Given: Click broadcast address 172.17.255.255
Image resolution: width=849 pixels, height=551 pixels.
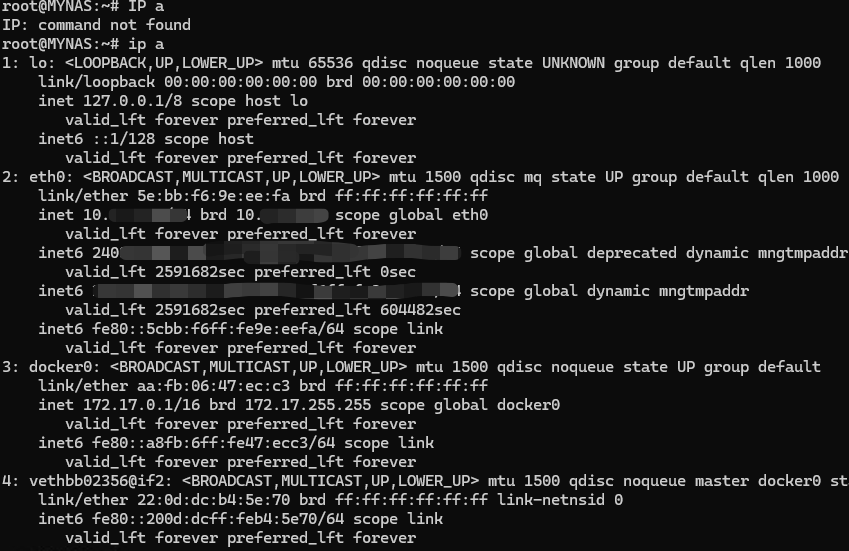Looking at the screenshot, I should (308, 405).
